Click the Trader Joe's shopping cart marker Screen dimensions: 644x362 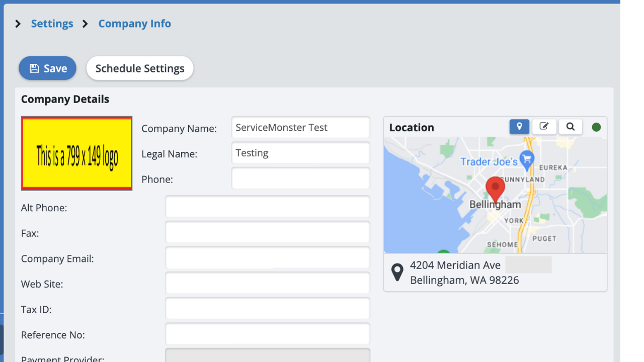527,159
